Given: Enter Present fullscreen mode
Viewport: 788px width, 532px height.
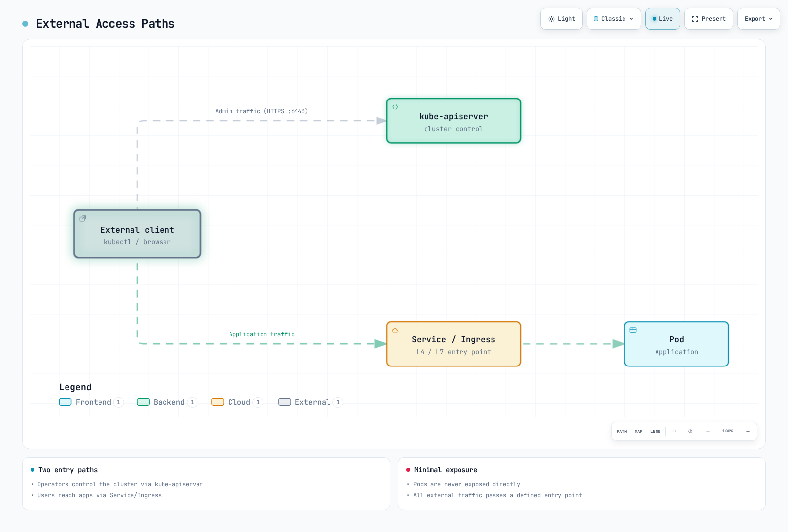Looking at the screenshot, I should [709, 19].
